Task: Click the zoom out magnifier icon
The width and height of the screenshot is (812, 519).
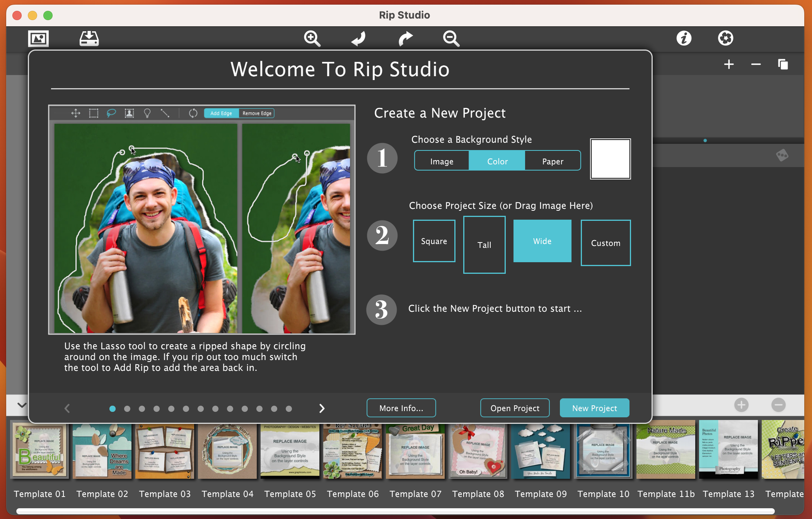Action: (x=451, y=38)
